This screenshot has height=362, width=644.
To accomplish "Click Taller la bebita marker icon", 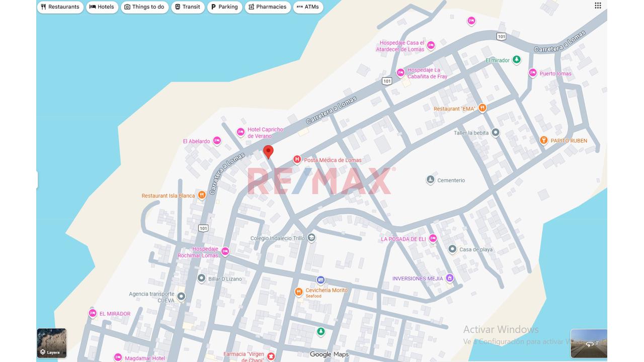I will tap(496, 133).
